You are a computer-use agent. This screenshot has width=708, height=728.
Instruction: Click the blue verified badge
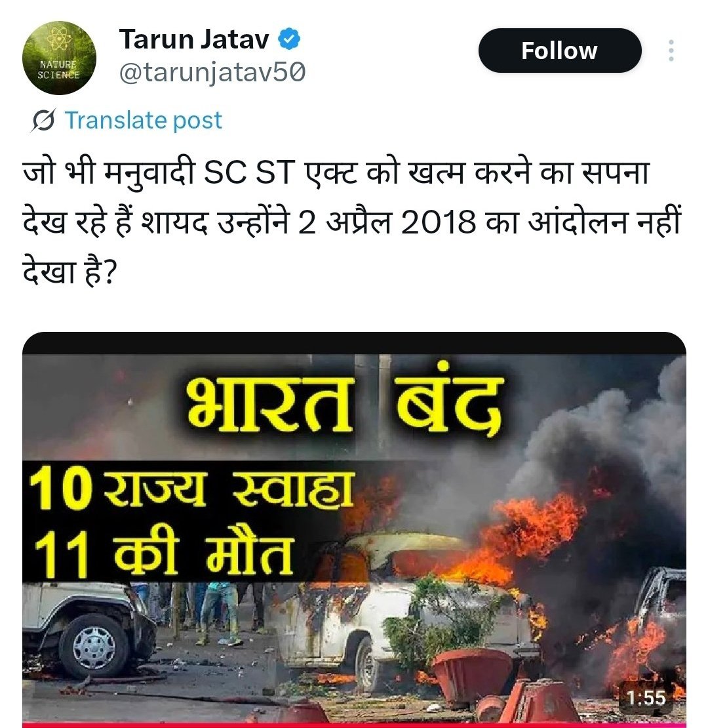[x=289, y=39]
